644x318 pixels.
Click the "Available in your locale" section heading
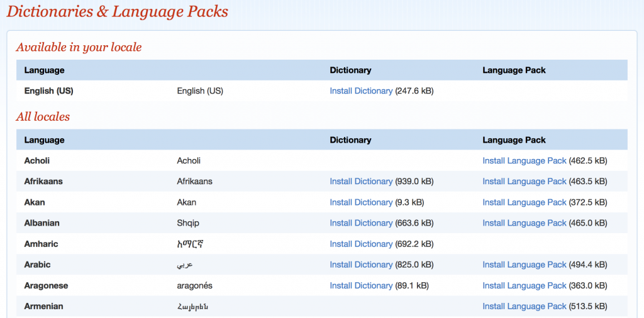tap(79, 47)
